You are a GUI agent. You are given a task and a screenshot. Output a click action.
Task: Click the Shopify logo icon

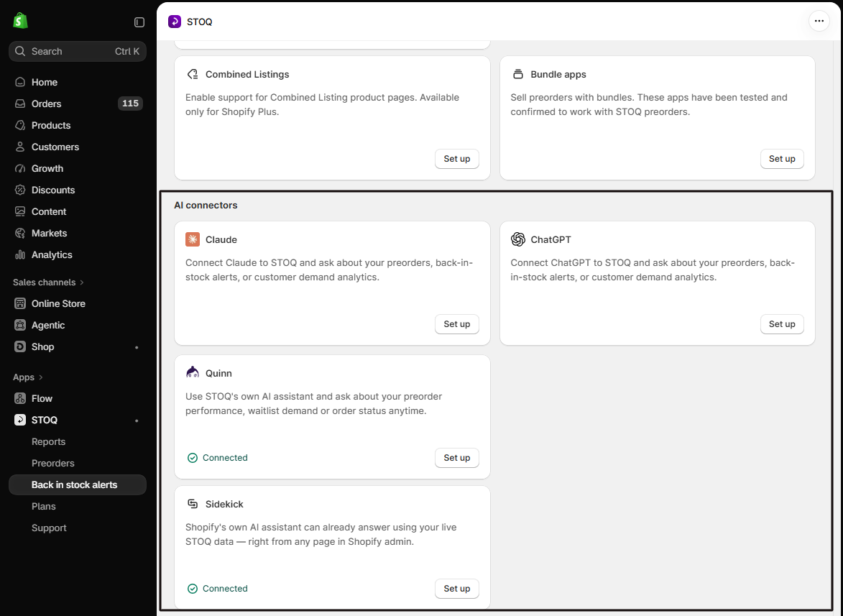click(x=20, y=21)
